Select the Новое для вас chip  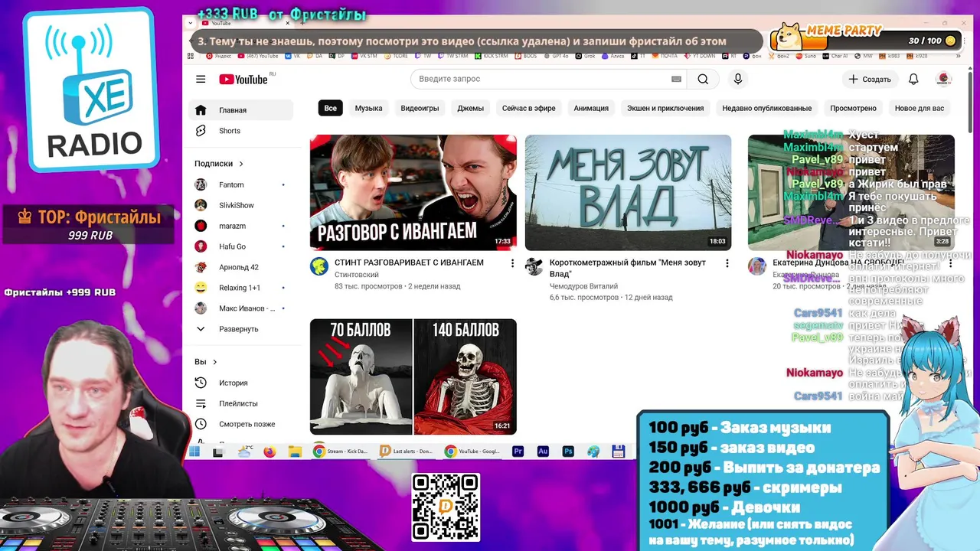pos(919,108)
